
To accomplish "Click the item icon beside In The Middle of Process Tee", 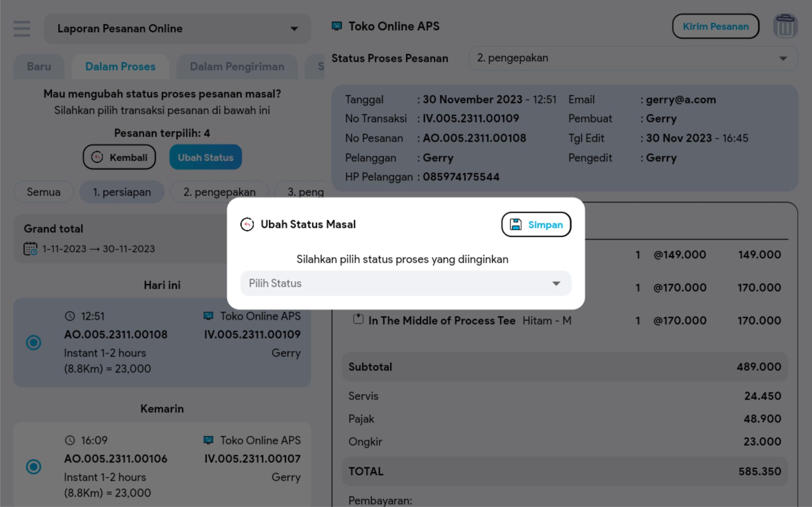I will 358,319.
